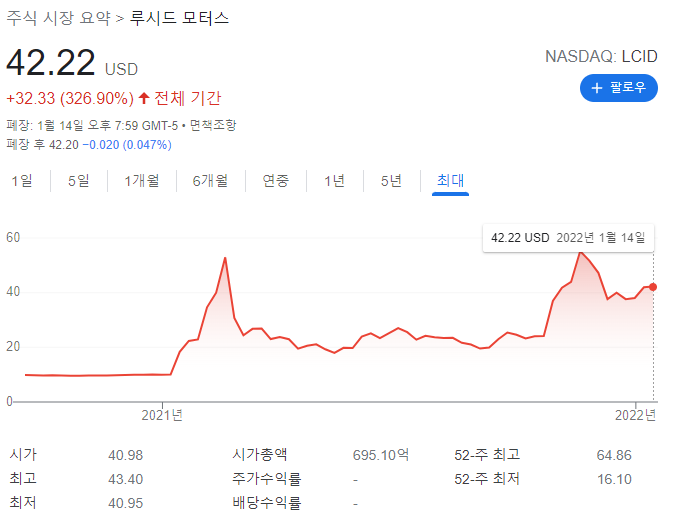699x527 pixels.
Task: Click the 최저 value 40.95
Action: 126,503
